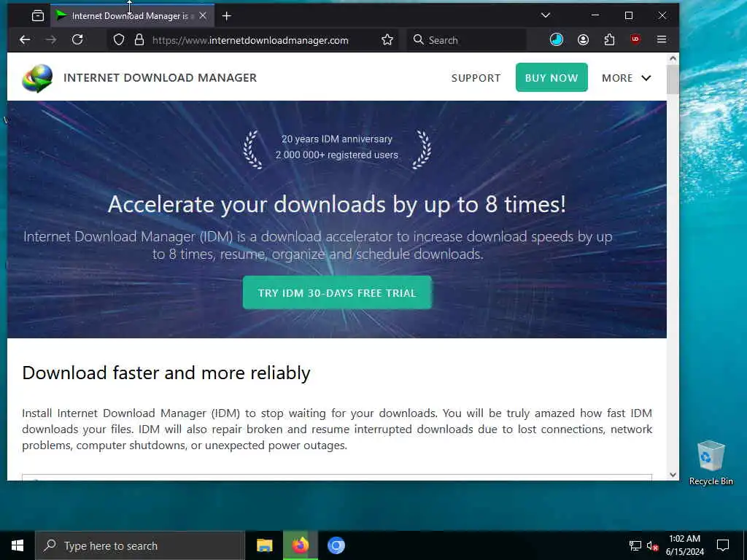747x560 pixels.
Task: Click Firefox icon in taskbar
Action: [300, 545]
